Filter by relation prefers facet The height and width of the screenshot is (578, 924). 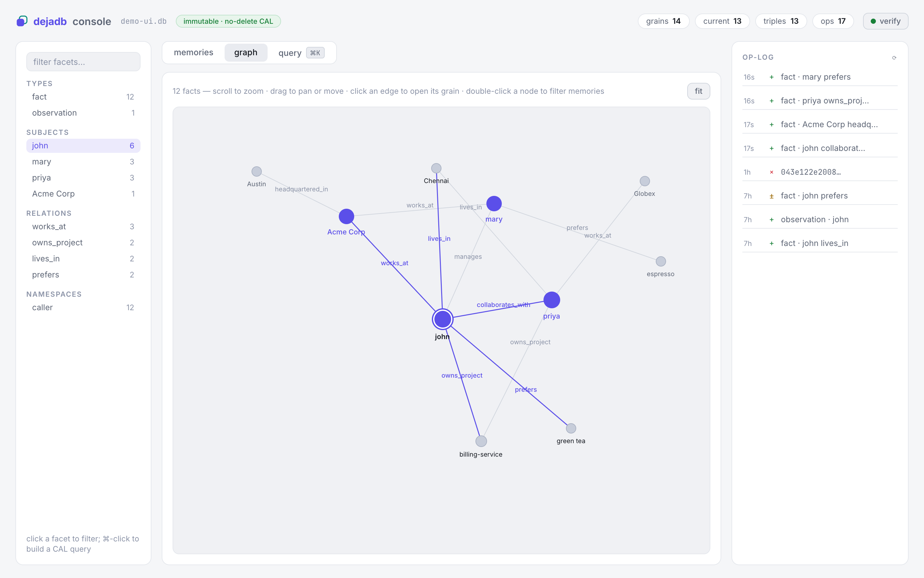pyautogui.click(x=83, y=275)
